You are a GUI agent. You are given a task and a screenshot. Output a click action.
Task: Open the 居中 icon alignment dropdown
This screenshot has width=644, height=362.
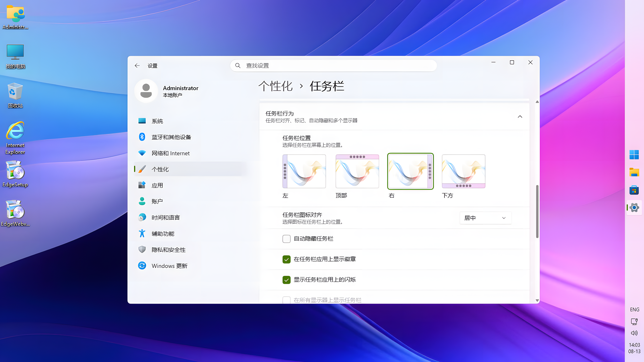click(485, 218)
